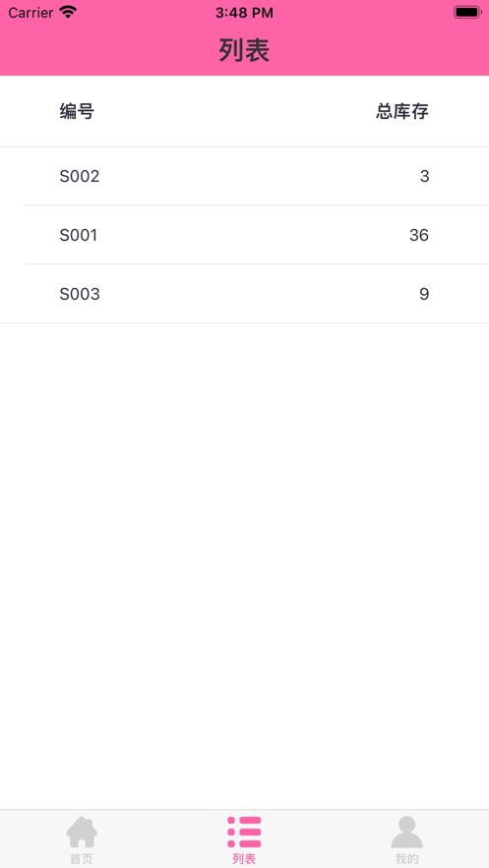Click the 3:48 PM status clock
489x868 pixels.
(244, 13)
